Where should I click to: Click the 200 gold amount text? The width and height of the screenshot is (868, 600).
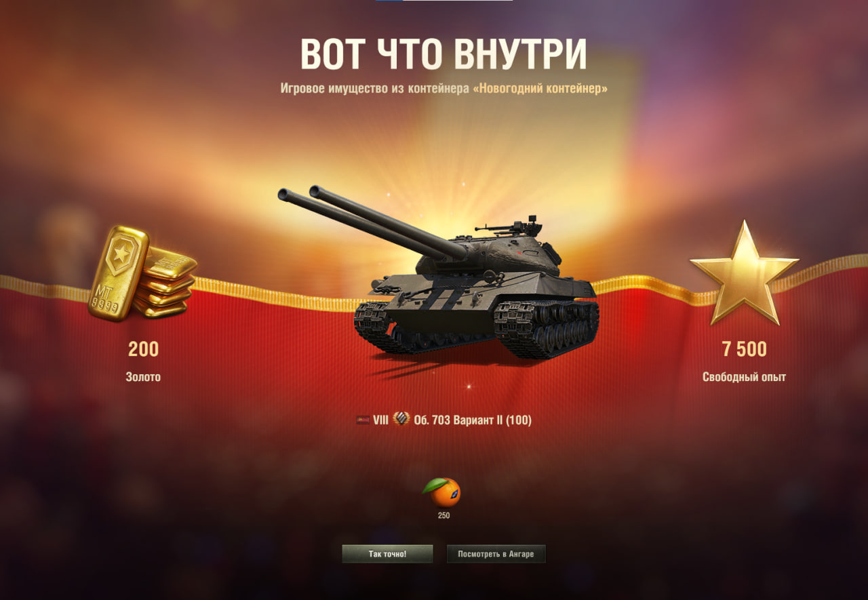pos(143,350)
